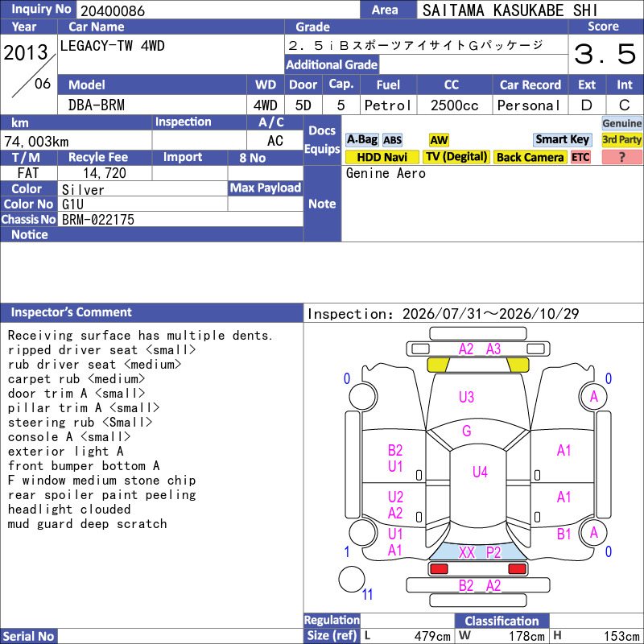Screen dimensions: 644x644
Task: Click the ABS equipment badge
Action: [x=392, y=140]
